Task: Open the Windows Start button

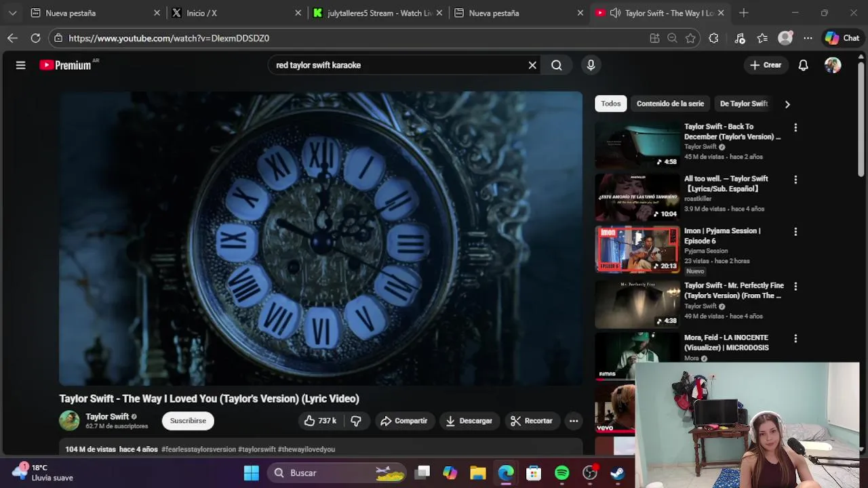Action: 252,473
